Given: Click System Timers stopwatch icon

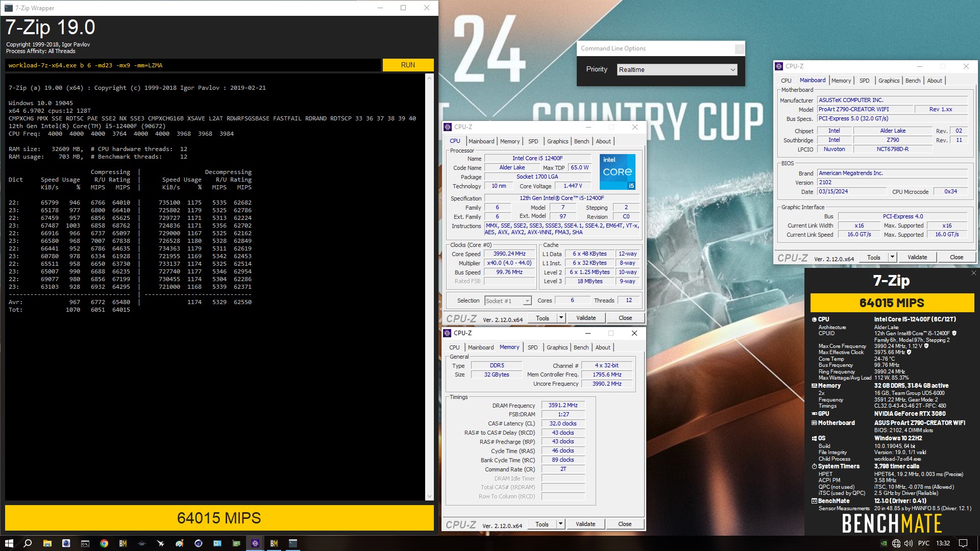Looking at the screenshot, I should [815, 466].
